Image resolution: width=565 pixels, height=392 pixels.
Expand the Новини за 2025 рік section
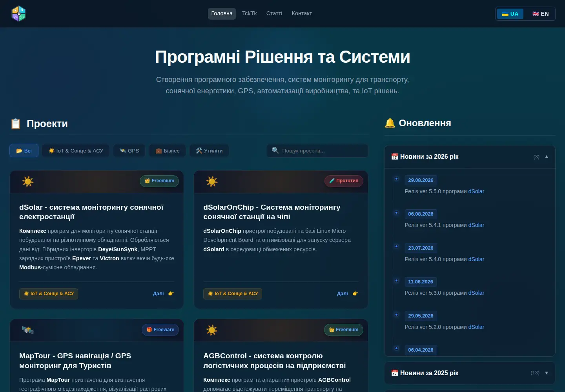(x=470, y=373)
